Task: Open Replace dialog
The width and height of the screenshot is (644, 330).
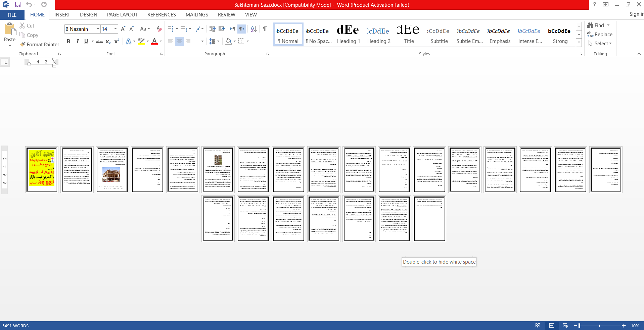Action: tap(600, 35)
